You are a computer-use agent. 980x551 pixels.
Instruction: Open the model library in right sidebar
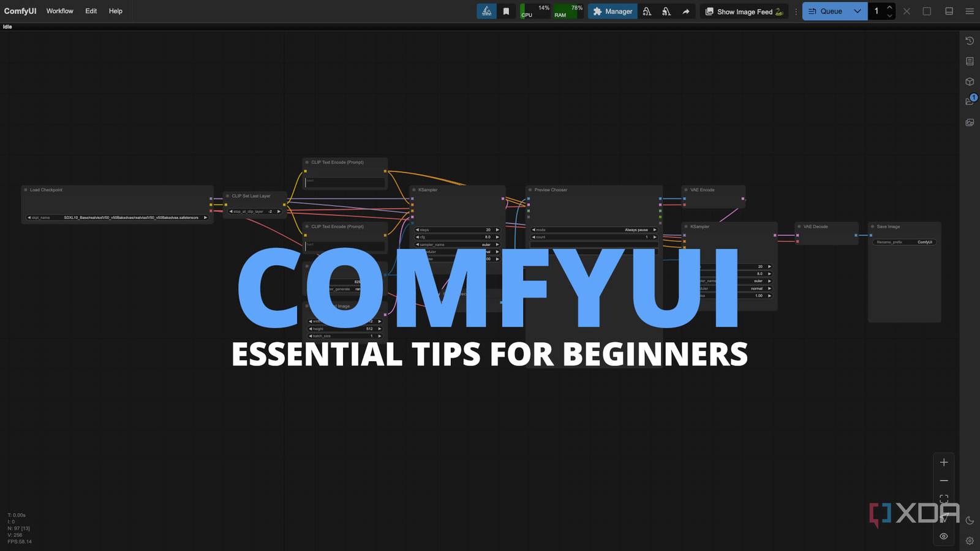(970, 81)
